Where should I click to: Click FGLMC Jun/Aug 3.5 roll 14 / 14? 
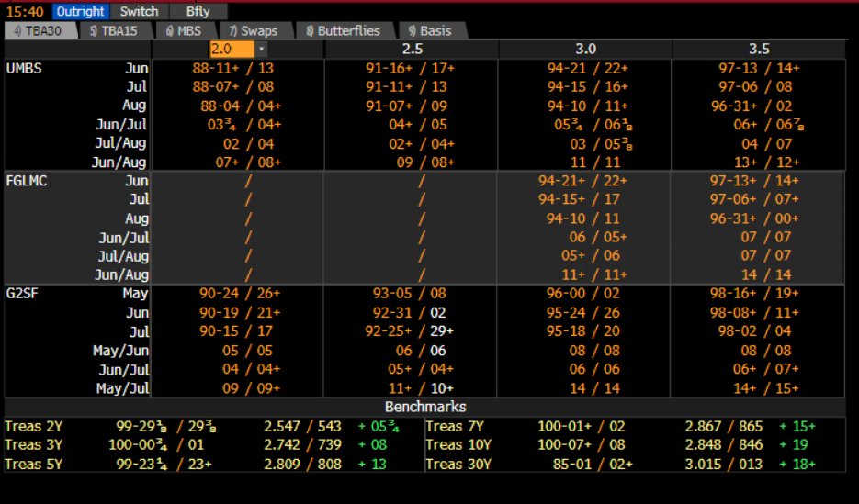[766, 274]
